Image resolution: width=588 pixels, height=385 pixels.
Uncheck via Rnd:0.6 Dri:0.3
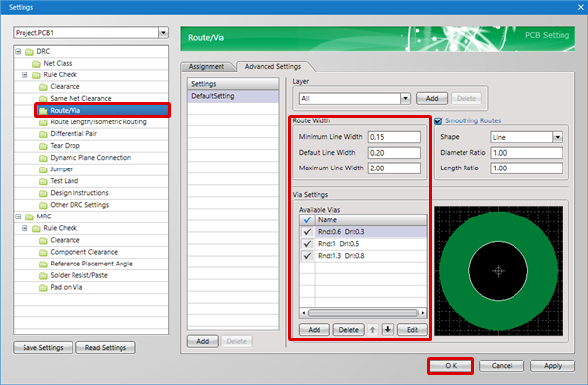click(x=307, y=232)
